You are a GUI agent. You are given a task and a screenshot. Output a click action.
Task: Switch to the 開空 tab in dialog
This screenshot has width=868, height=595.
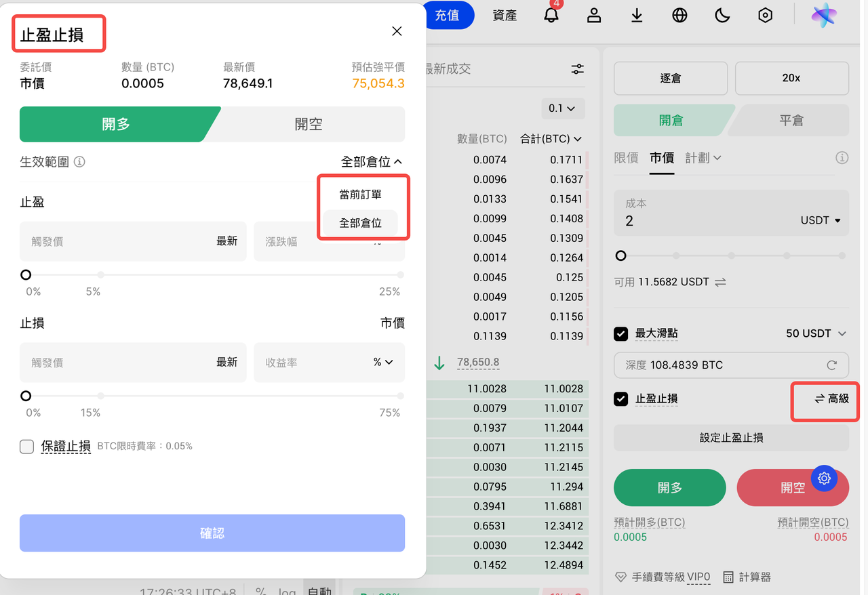(x=309, y=125)
